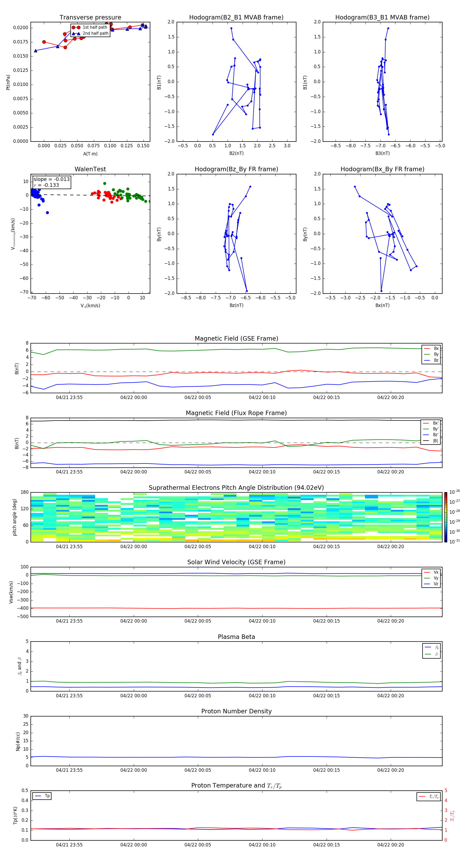Select the By legend entry in GSE magnetic field plot
The width and height of the screenshot is (473, 868).
(x=431, y=354)
